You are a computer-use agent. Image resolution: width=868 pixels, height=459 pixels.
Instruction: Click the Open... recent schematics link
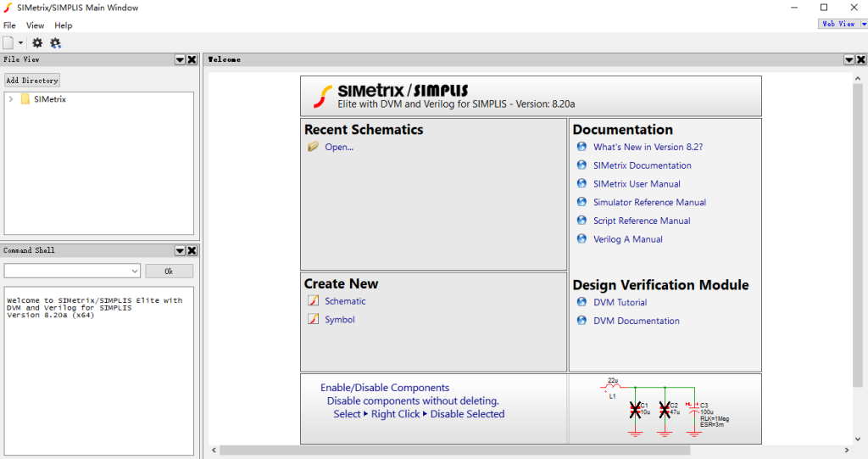click(339, 147)
